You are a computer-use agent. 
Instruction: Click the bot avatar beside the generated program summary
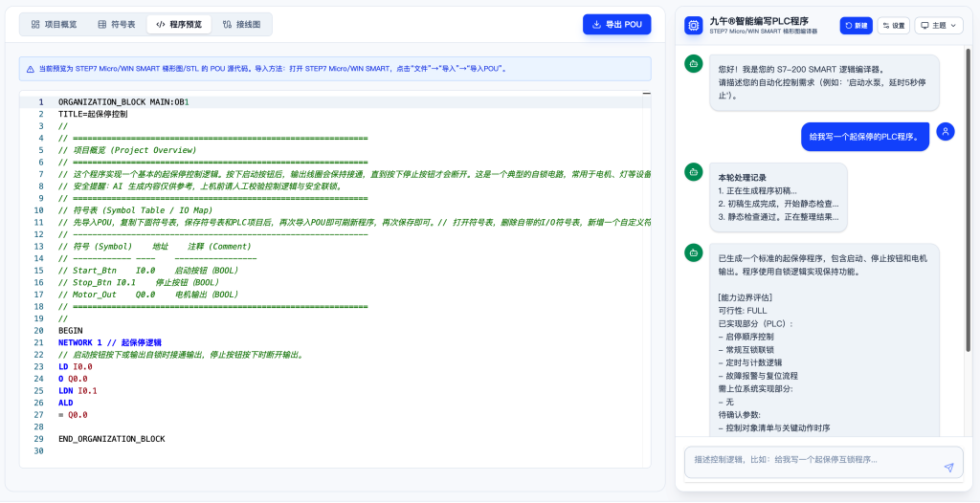click(x=692, y=252)
